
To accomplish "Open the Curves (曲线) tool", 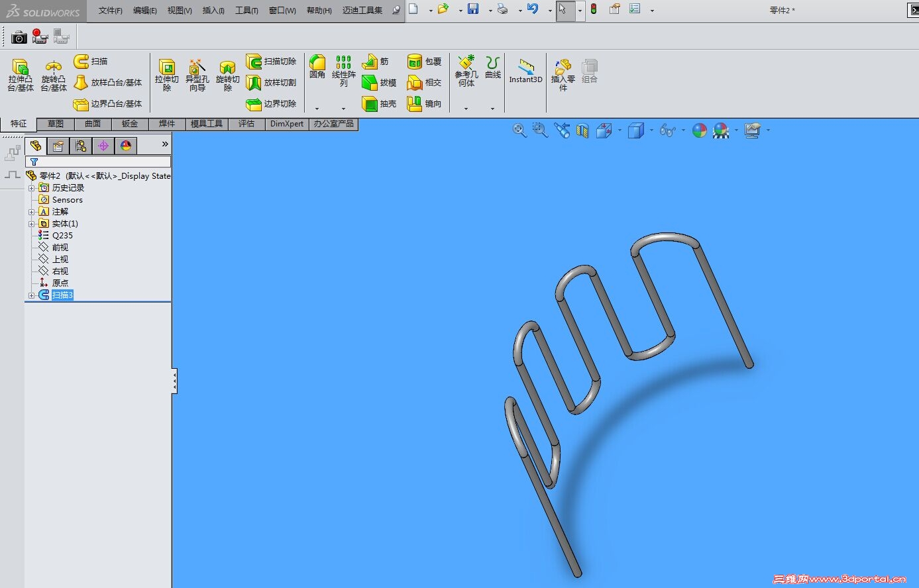I will tap(493, 68).
